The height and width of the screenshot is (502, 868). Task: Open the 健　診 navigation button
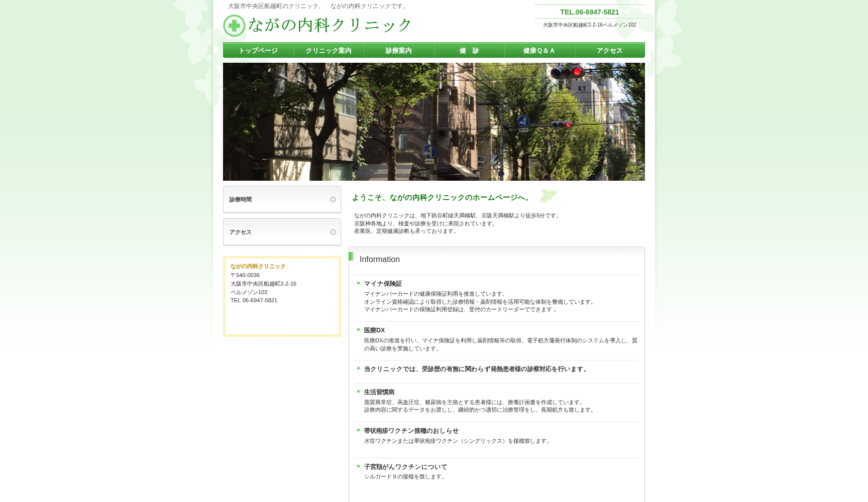(x=469, y=50)
